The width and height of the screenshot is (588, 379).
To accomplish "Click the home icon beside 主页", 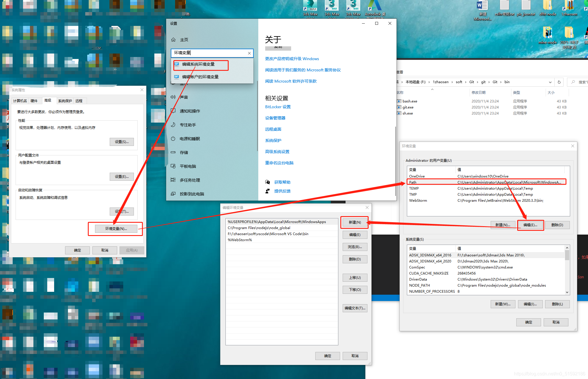I will (173, 40).
